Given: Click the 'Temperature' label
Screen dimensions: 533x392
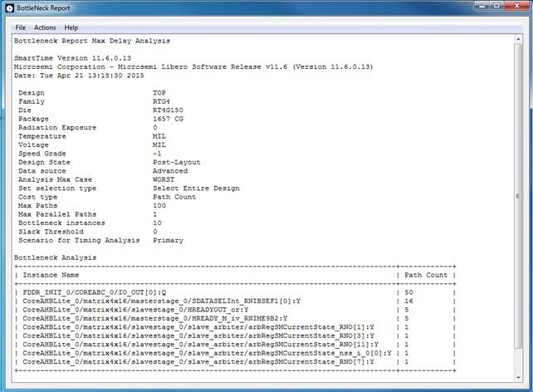Looking at the screenshot, I should pyautogui.click(x=42, y=136).
